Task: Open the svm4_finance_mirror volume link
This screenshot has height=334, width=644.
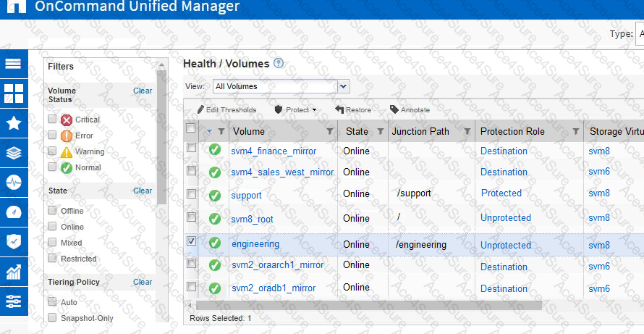Action: (x=274, y=151)
